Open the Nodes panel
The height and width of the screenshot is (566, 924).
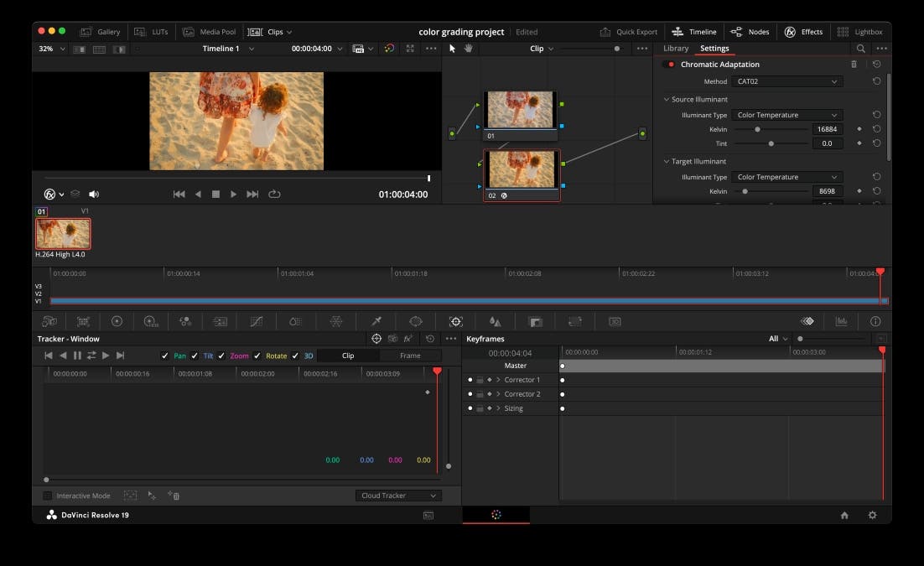(750, 32)
